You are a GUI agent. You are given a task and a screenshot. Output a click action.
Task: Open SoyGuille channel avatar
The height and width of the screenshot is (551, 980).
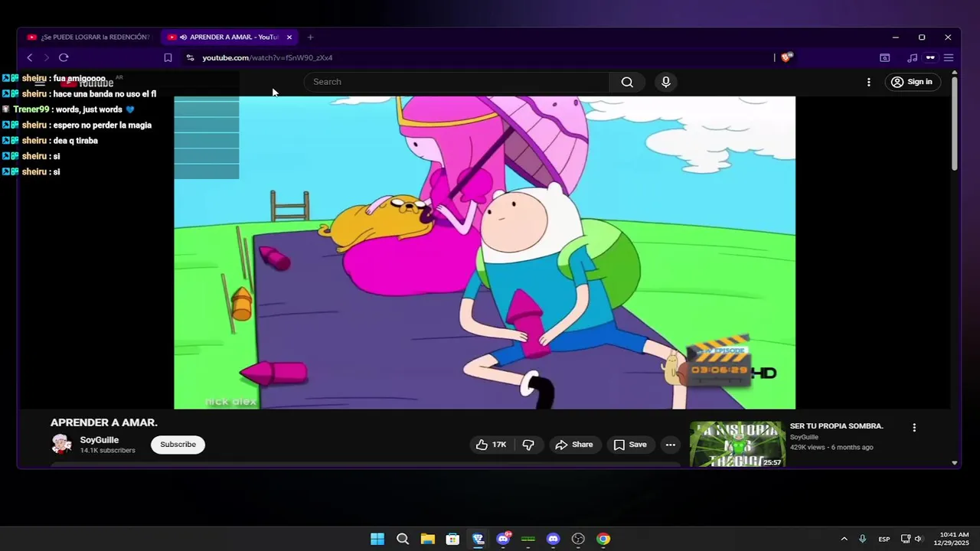coord(61,444)
